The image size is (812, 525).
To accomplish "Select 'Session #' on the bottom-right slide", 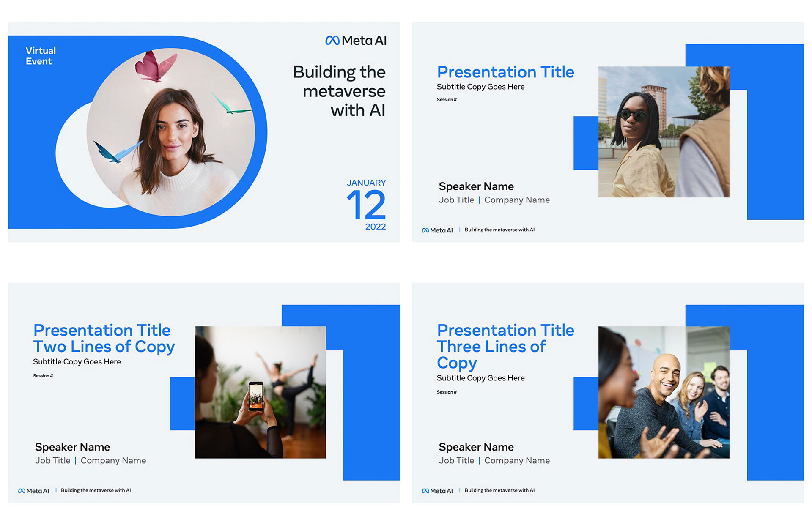I will (447, 392).
